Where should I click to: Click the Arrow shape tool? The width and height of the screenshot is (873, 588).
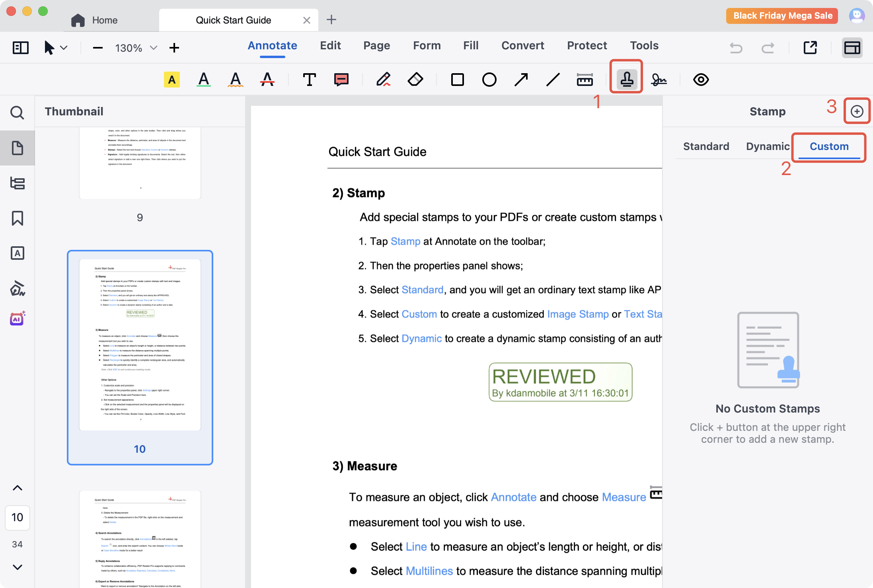pyautogui.click(x=521, y=80)
